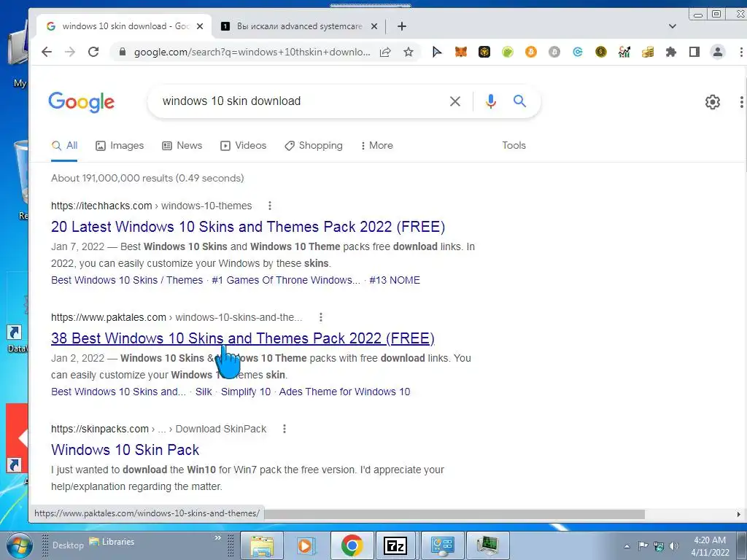Follow 'Ades Theme for Windows 10' sublink
747x560 pixels.
[x=344, y=392]
